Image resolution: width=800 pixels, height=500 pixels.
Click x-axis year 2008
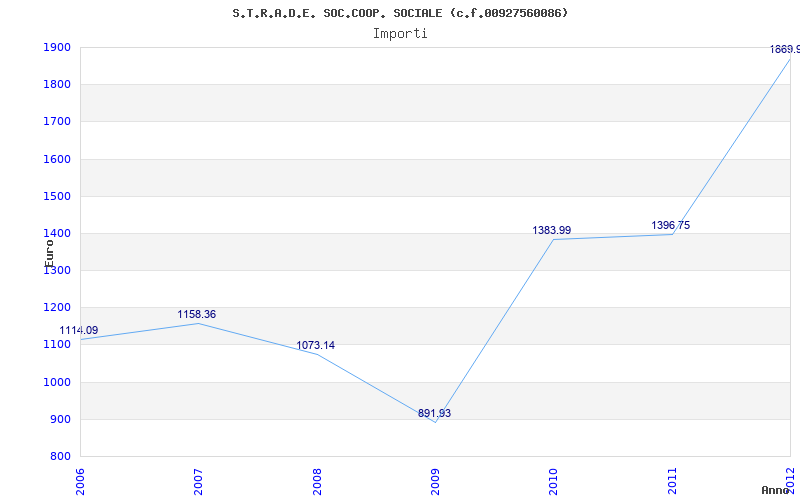317,482
